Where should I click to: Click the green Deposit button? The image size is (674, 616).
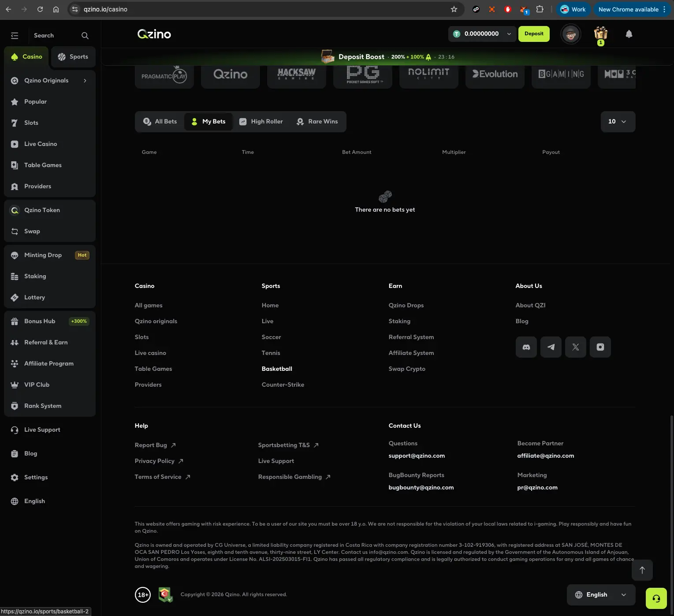(x=534, y=34)
